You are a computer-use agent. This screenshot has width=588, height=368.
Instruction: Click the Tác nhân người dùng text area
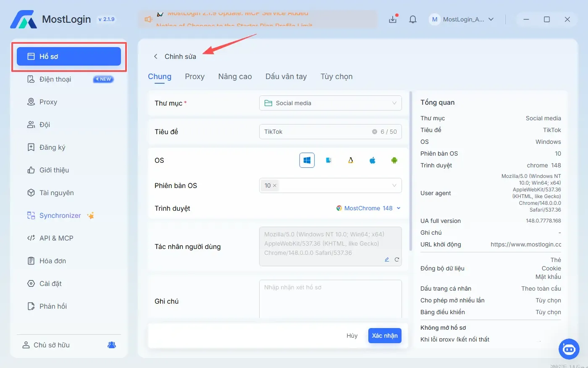pos(331,246)
